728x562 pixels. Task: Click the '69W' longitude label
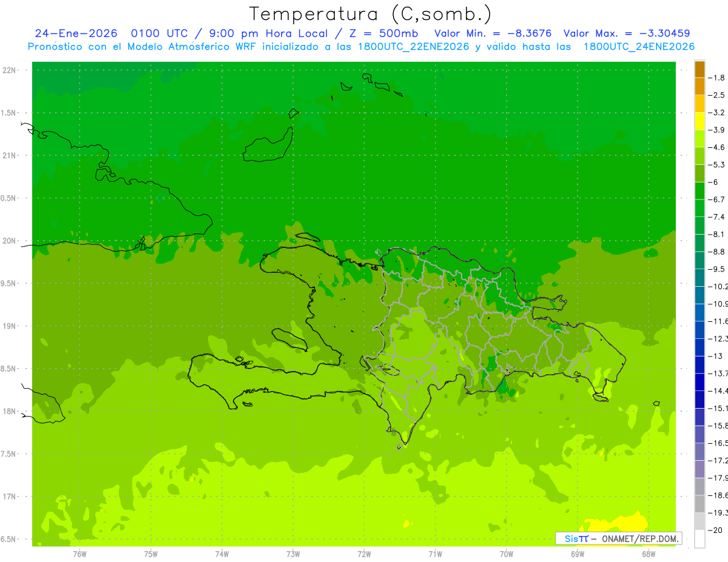[x=578, y=554]
